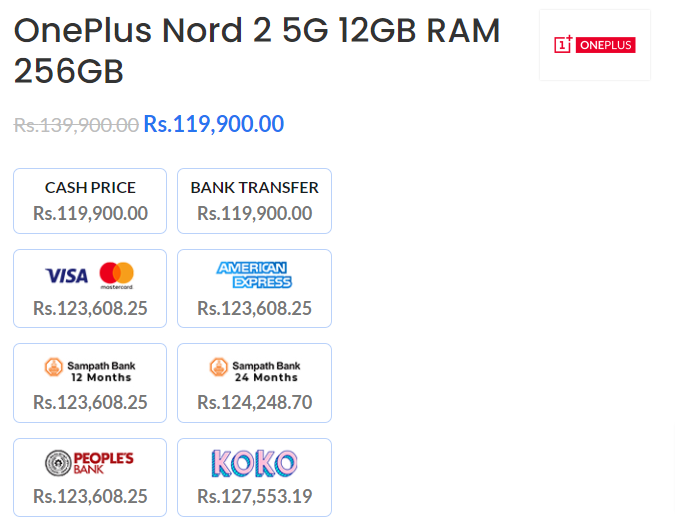Click the discounted price Rs.119,900.00 in blue
675x531 pixels.
pos(214,124)
